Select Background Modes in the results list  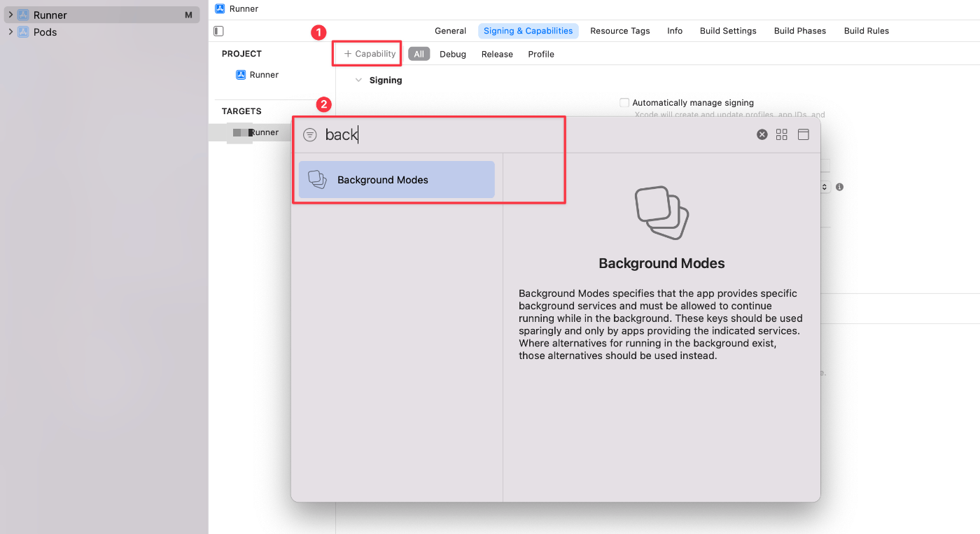(x=396, y=180)
